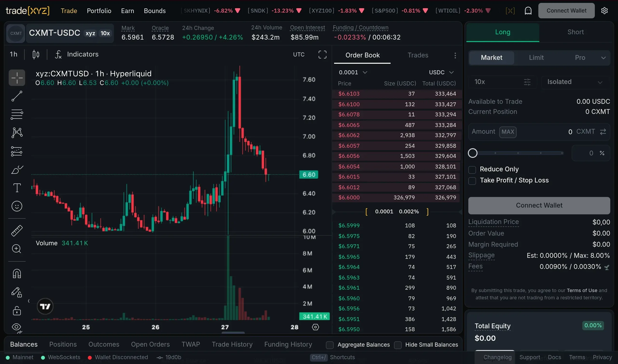Click the percentage input field

[x=591, y=153]
